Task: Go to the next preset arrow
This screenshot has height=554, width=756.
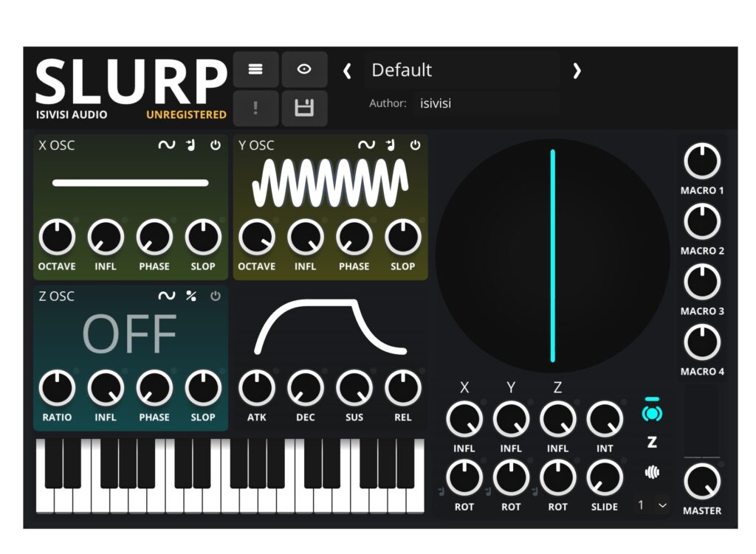Action: tap(577, 71)
